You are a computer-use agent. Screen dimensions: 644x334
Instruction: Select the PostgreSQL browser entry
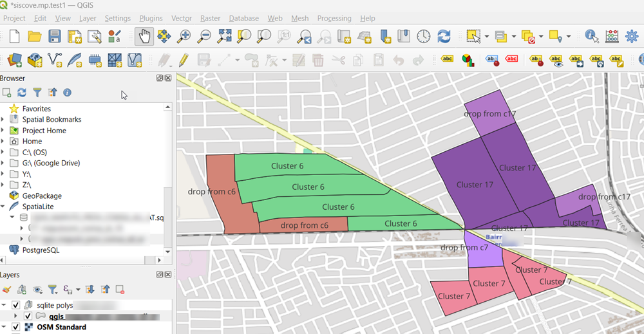(x=41, y=250)
